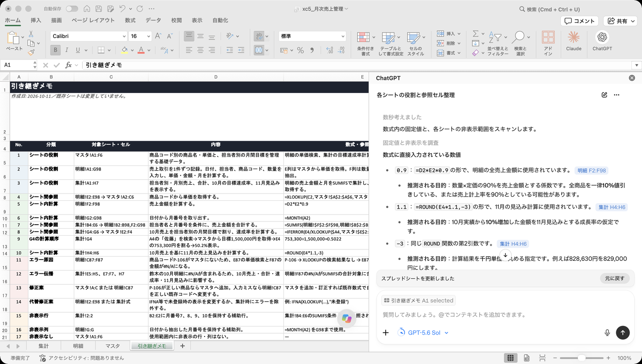Click the 元に戻す undo button in ChatGPT

(614, 278)
